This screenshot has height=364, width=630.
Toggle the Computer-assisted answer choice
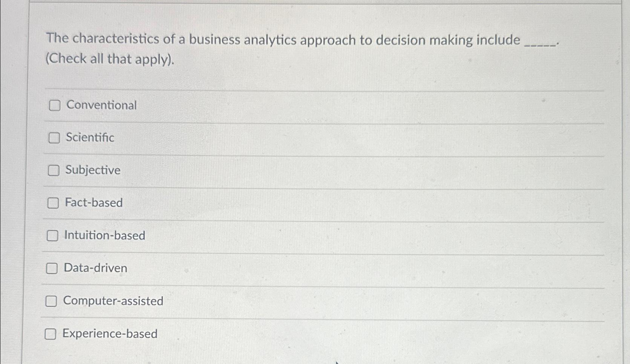113,301
